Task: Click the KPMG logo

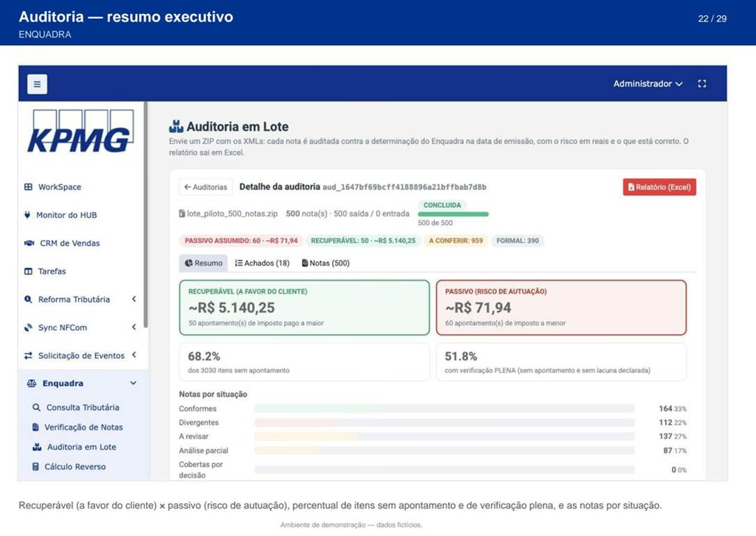Action: 81,131
